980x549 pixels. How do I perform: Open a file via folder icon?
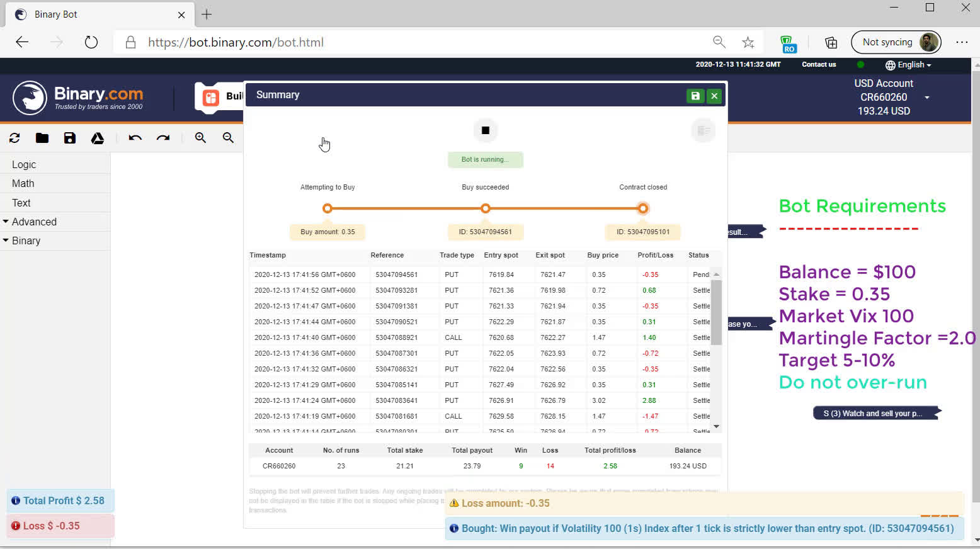click(x=42, y=138)
